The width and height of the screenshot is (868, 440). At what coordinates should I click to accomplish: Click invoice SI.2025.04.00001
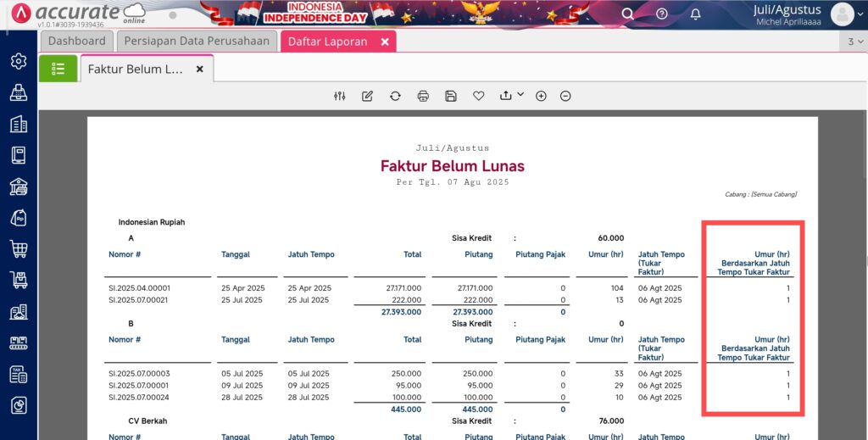tap(140, 288)
